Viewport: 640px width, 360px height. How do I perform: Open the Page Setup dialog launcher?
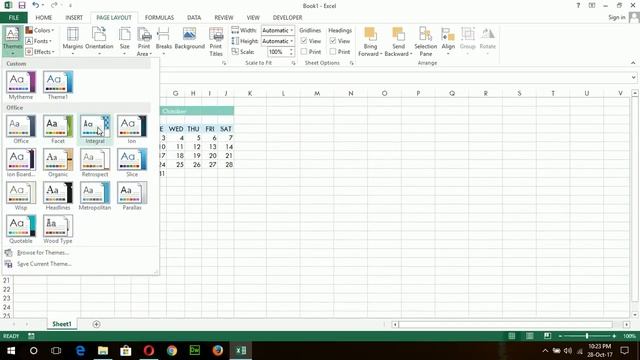pos(224,63)
